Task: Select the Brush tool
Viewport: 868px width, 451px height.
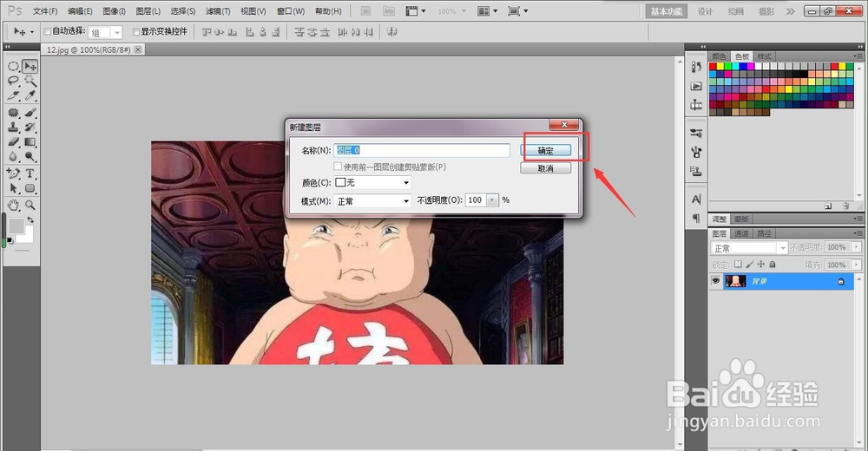Action: 30,113
